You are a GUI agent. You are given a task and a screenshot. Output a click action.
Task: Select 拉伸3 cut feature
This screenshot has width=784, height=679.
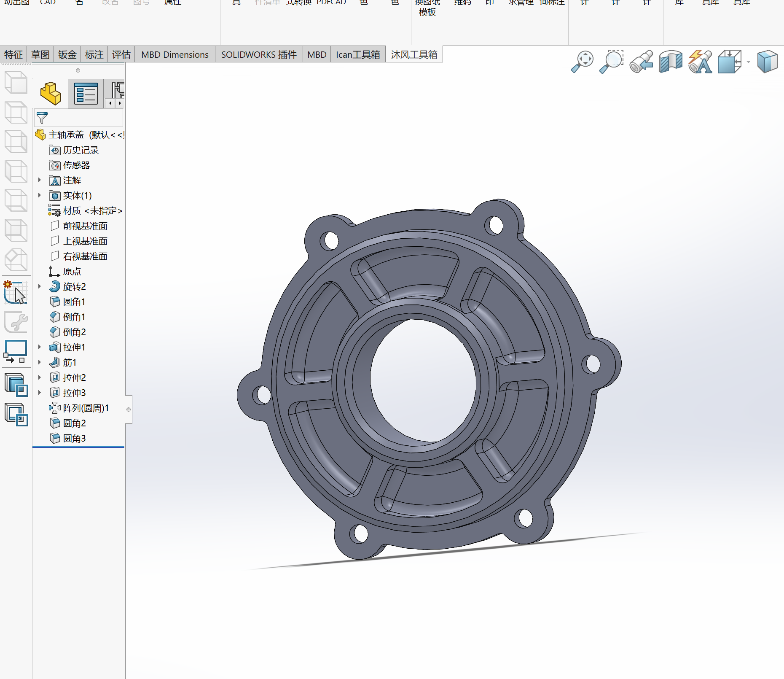pyautogui.click(x=67, y=393)
